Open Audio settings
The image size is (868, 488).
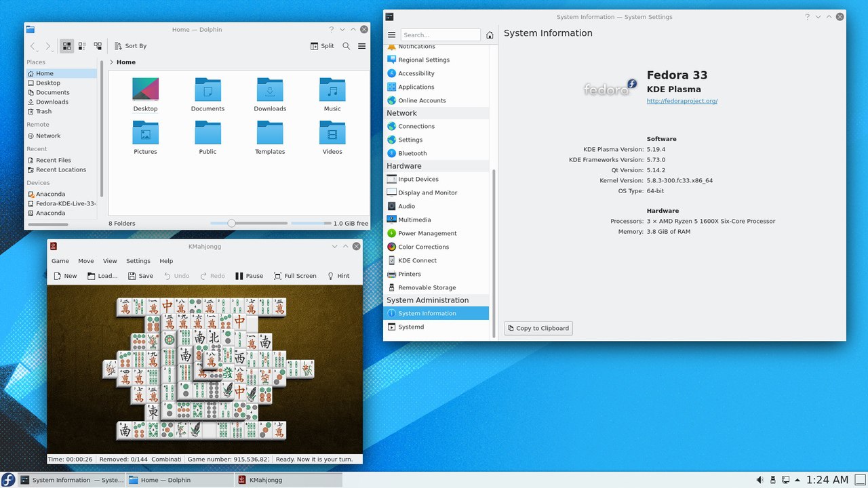[436, 206]
